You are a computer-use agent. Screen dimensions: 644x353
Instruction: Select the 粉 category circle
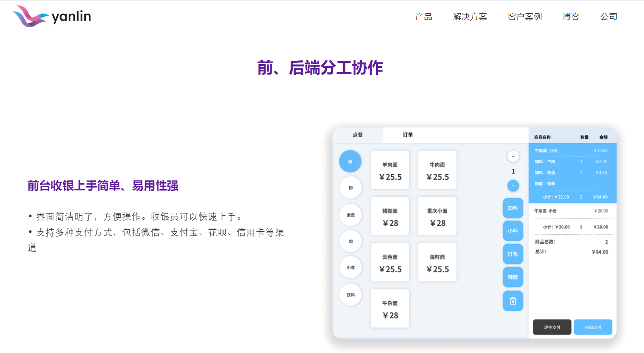[351, 188]
